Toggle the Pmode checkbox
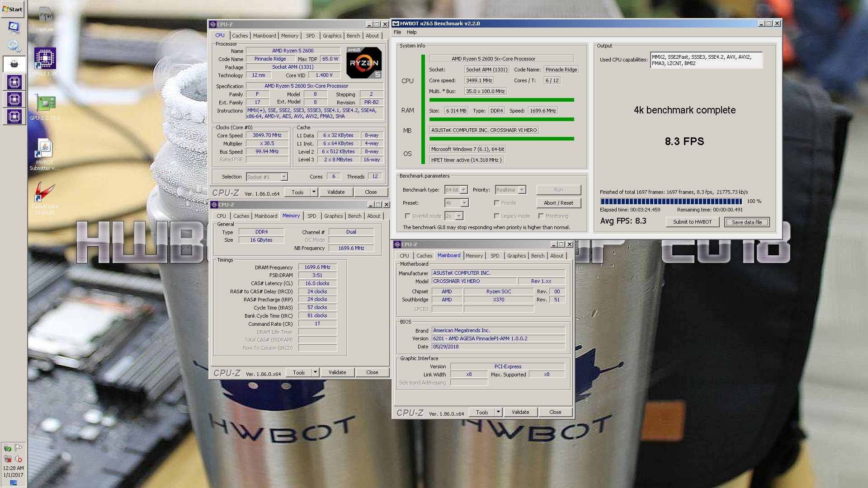 497,203
